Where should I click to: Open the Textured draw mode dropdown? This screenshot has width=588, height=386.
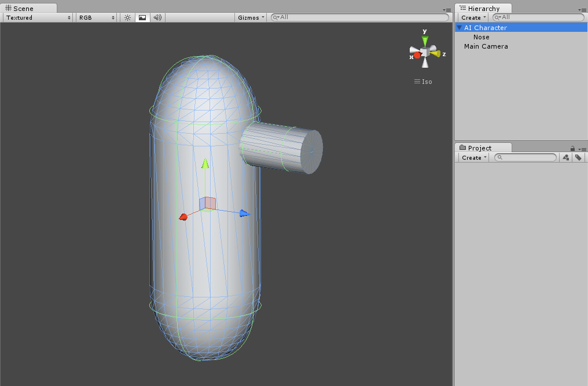(x=38, y=17)
